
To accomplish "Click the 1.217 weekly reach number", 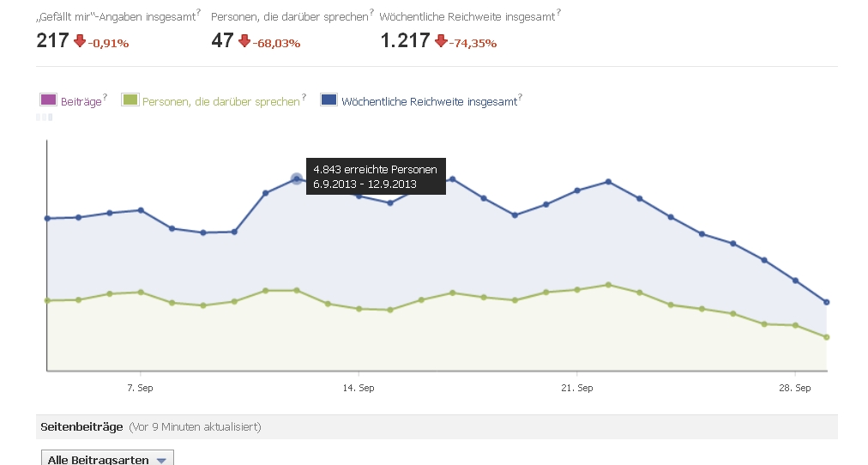I will (405, 40).
